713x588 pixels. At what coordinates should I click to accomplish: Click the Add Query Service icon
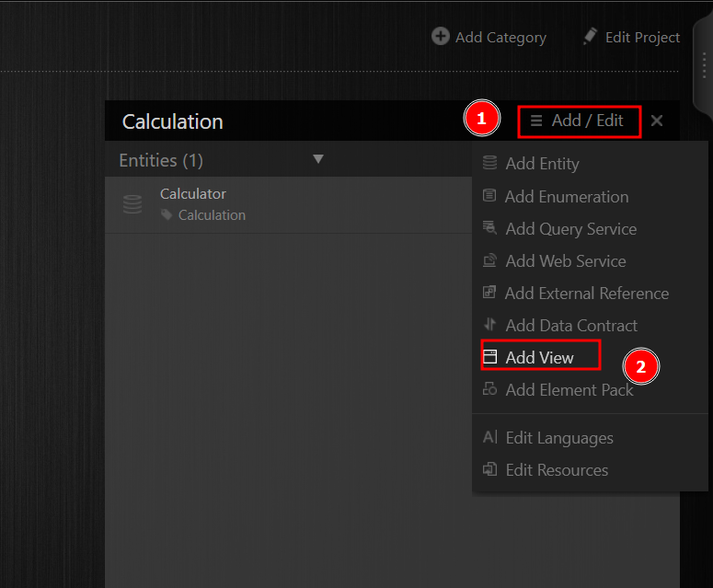tap(489, 228)
